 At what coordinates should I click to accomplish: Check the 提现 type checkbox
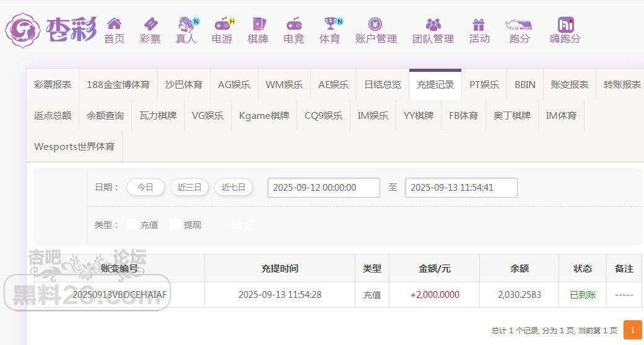coord(175,225)
